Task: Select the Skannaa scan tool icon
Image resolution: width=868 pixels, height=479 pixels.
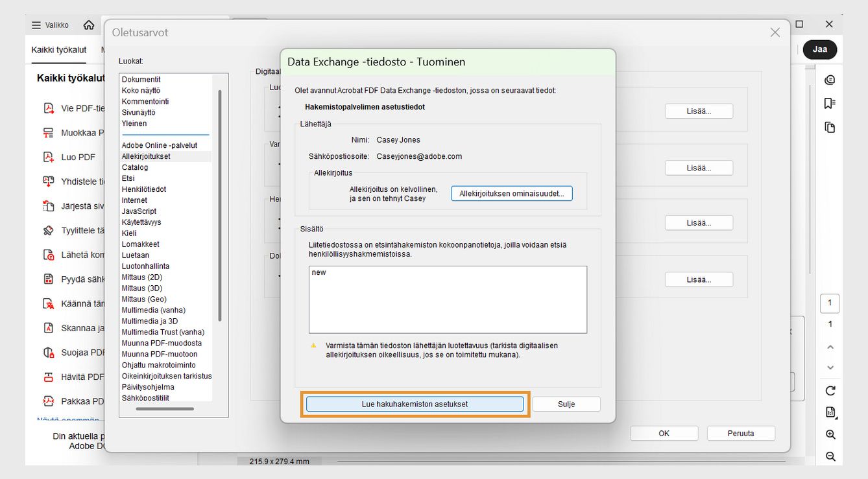Action: click(x=48, y=328)
